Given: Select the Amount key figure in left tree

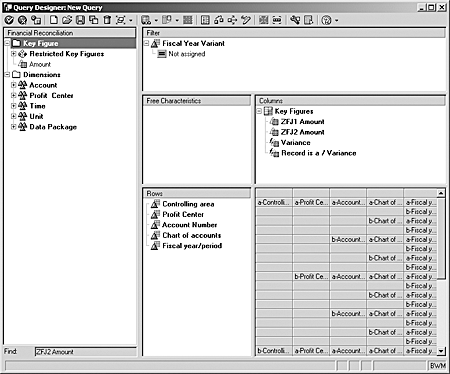Looking at the screenshot, I should pos(40,64).
